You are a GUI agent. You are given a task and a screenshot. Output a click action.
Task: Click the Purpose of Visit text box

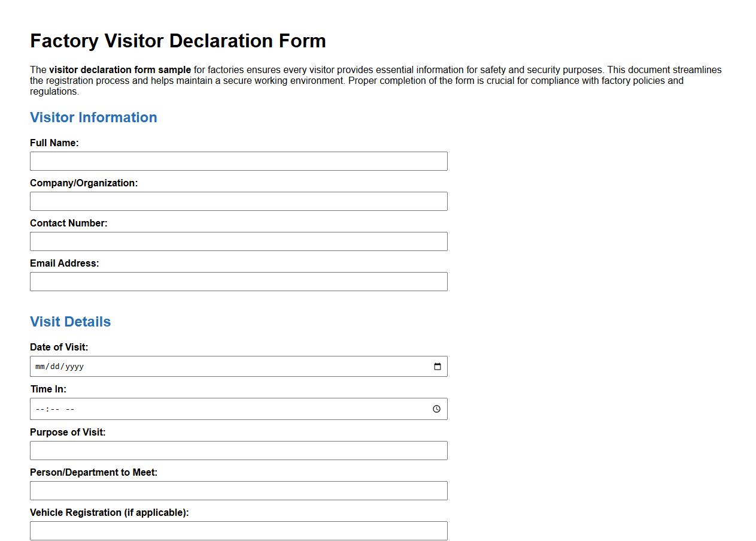[x=238, y=450]
